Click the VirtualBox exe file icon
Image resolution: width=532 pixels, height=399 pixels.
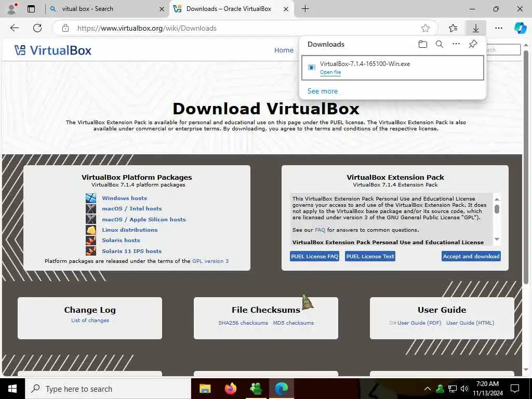312,67
